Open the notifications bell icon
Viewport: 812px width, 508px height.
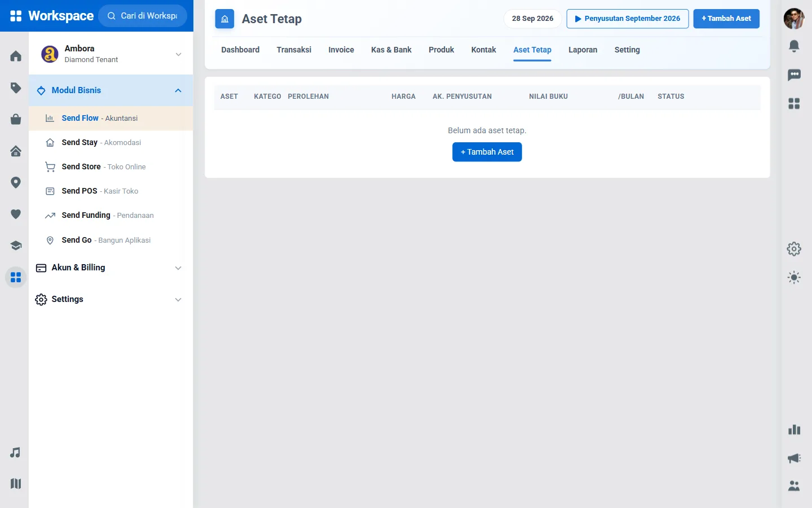[x=794, y=46]
